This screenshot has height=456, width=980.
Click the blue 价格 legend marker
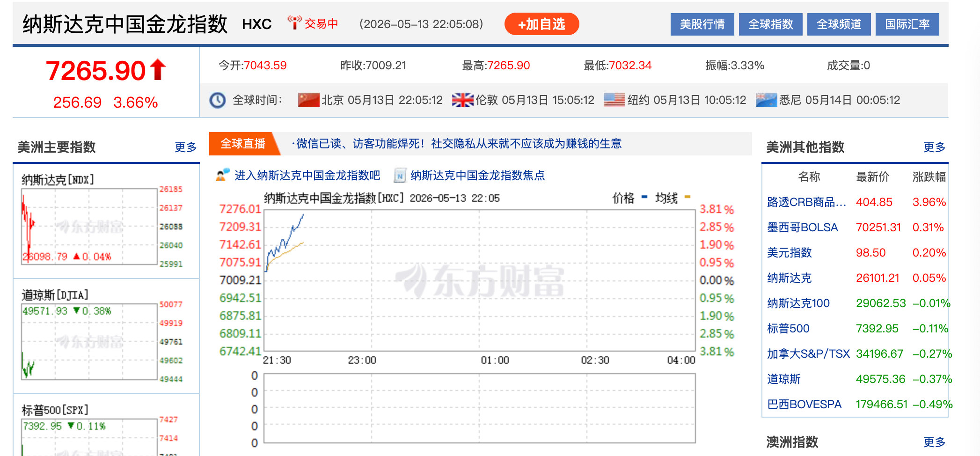click(644, 197)
